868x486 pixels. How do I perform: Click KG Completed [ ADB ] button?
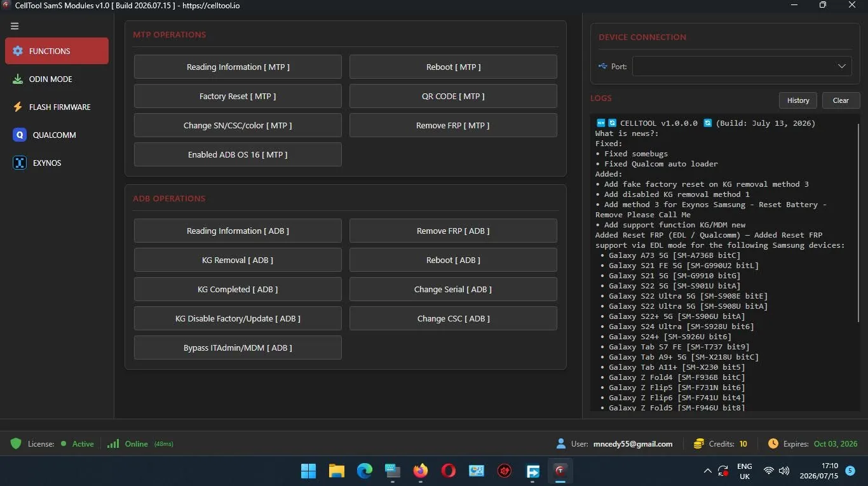click(x=238, y=289)
